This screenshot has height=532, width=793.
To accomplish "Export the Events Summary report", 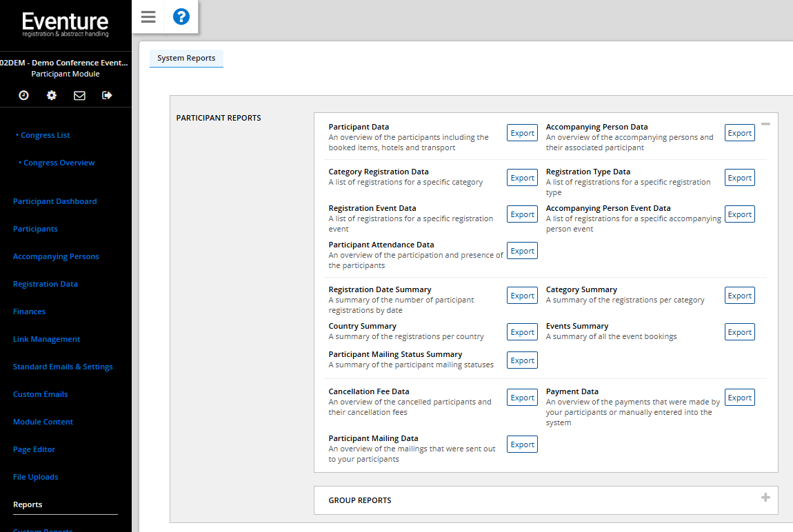I will point(740,332).
